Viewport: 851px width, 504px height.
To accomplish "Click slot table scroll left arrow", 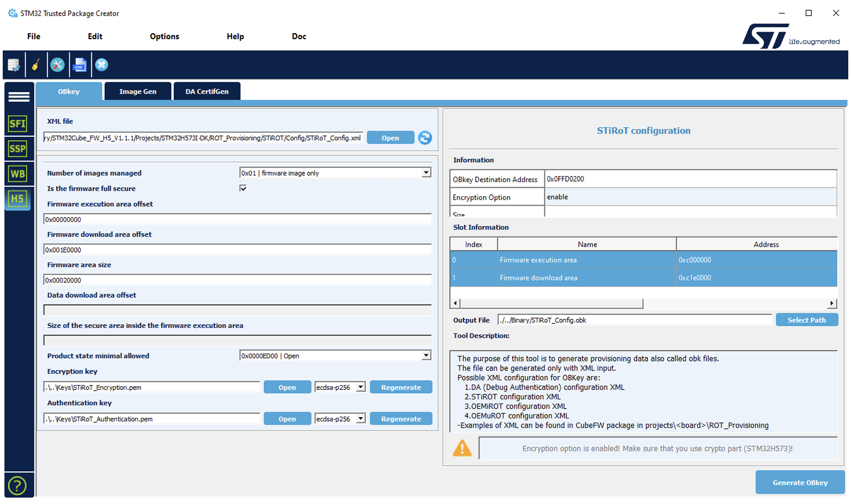I will point(456,303).
